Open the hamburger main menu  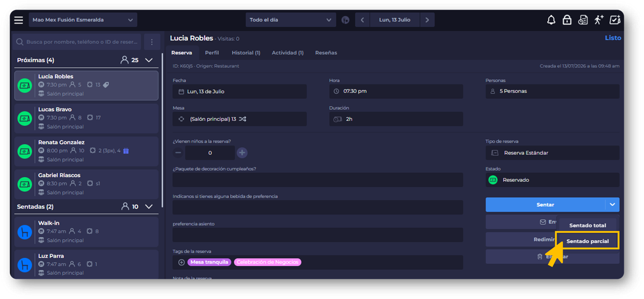[x=19, y=20]
